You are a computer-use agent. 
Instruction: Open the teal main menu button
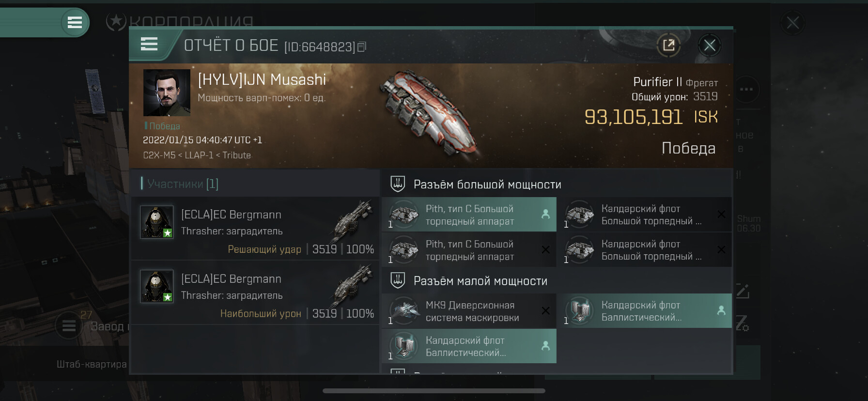pyautogui.click(x=75, y=22)
